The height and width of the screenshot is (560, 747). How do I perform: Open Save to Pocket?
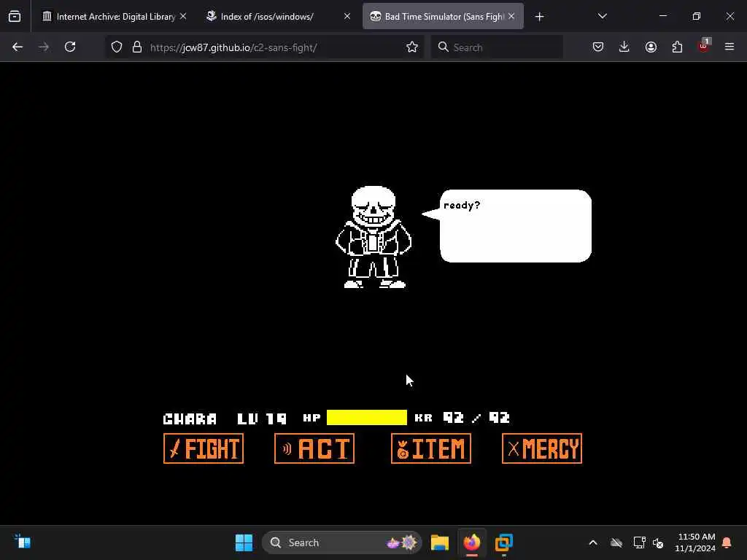tap(598, 47)
